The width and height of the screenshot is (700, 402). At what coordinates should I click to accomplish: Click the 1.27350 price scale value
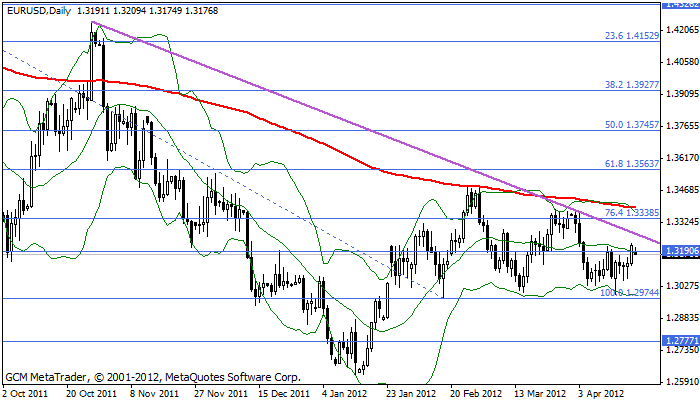(x=682, y=350)
